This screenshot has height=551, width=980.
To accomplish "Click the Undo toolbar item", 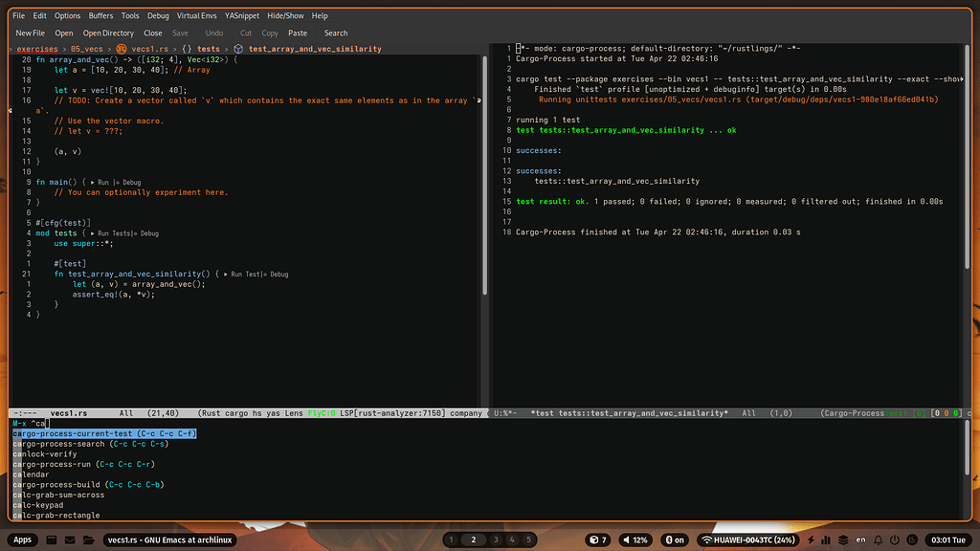I will (x=212, y=32).
